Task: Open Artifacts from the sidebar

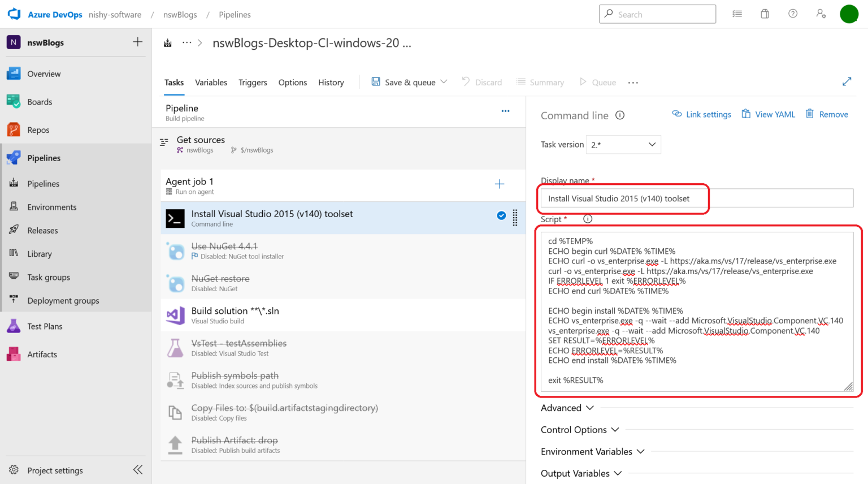Action: (42, 354)
